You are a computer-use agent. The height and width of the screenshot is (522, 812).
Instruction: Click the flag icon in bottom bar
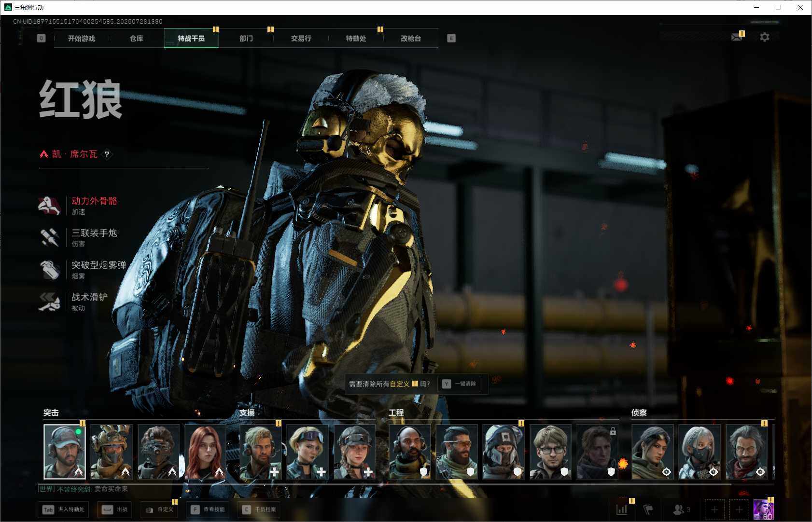coord(648,509)
